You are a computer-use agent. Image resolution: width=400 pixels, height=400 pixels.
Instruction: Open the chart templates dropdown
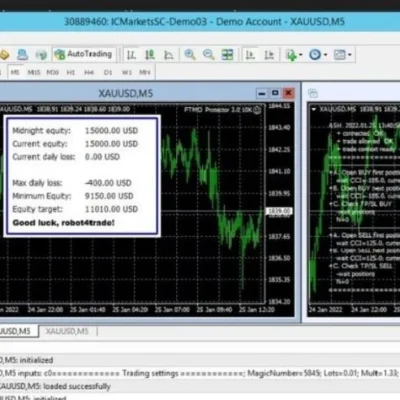(x=343, y=54)
